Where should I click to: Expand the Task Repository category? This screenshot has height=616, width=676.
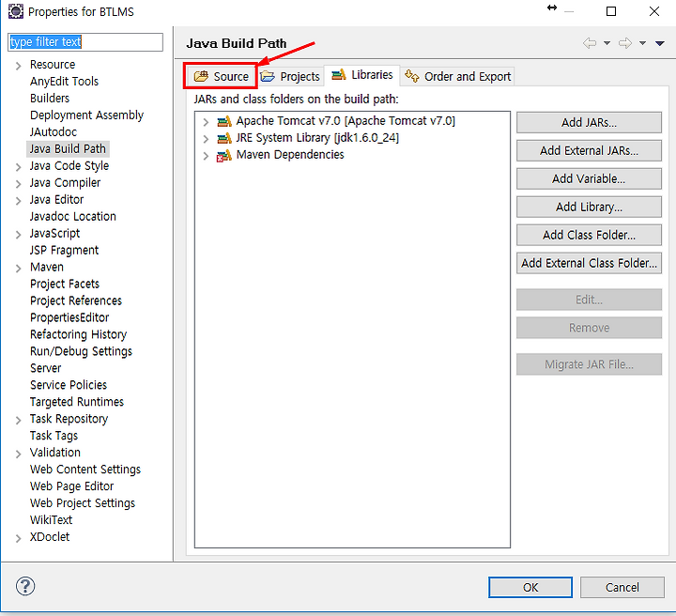click(x=18, y=420)
